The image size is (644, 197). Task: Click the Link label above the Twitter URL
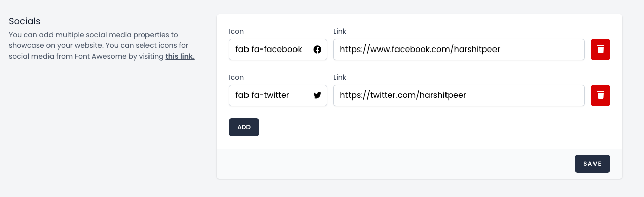(340, 77)
